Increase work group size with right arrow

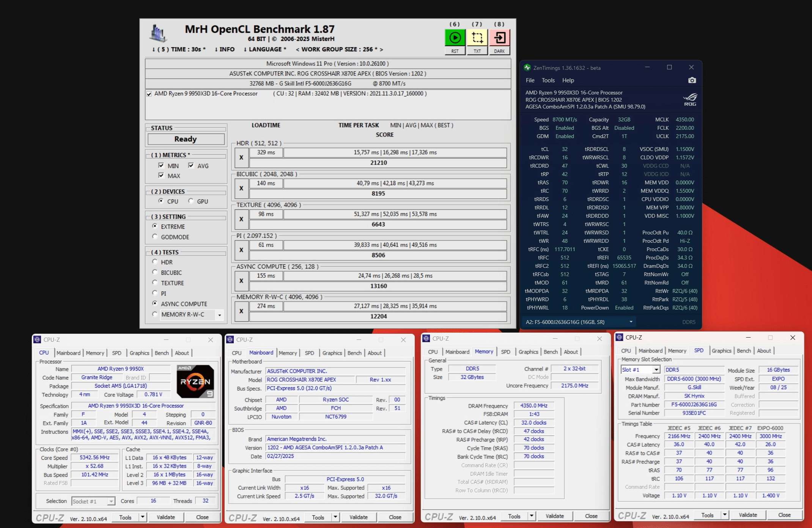(x=381, y=49)
